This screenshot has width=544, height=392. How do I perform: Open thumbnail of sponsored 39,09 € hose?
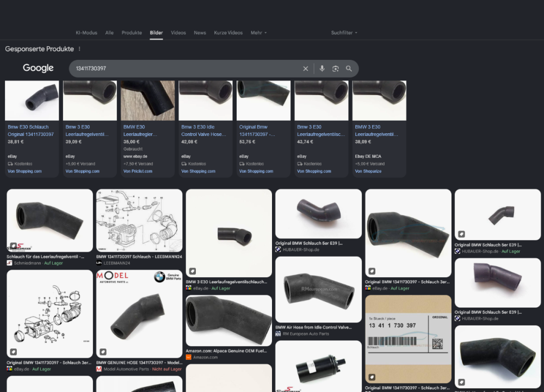[x=90, y=101]
